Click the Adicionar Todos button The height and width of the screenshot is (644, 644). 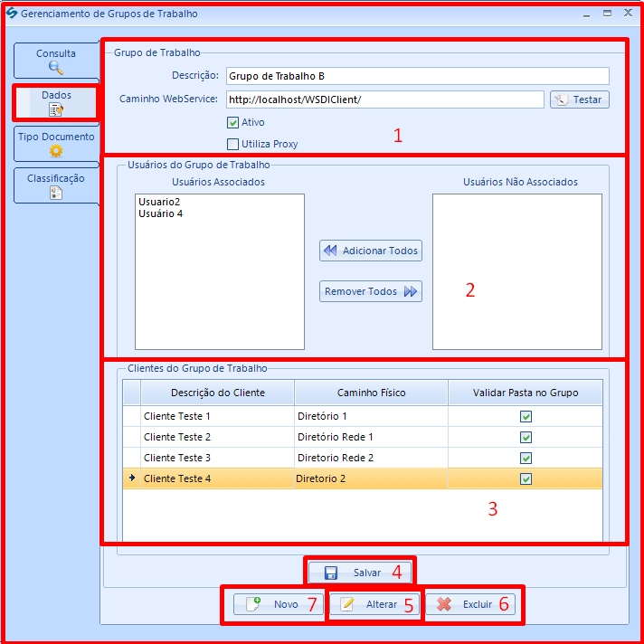371,251
